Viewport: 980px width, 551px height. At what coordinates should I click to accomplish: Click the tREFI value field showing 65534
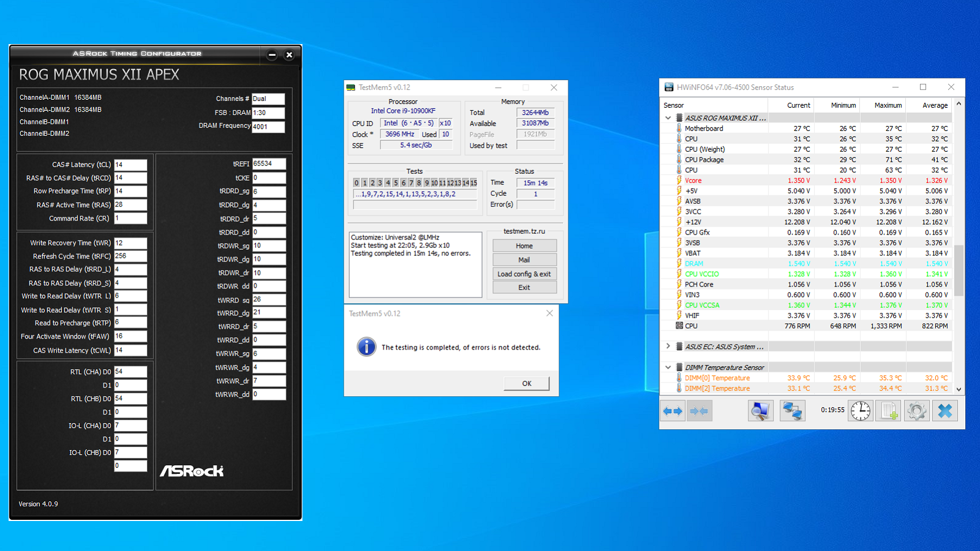[269, 164]
